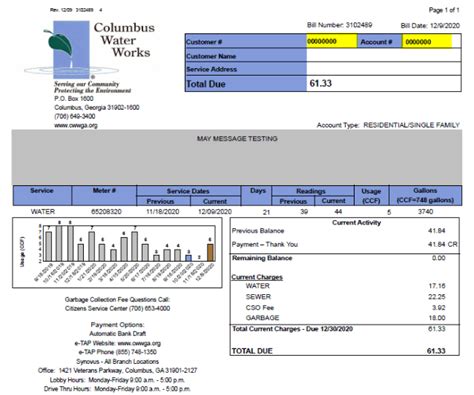Select previous service date 11/18/2020
The height and width of the screenshot is (395, 474).
[163, 212]
